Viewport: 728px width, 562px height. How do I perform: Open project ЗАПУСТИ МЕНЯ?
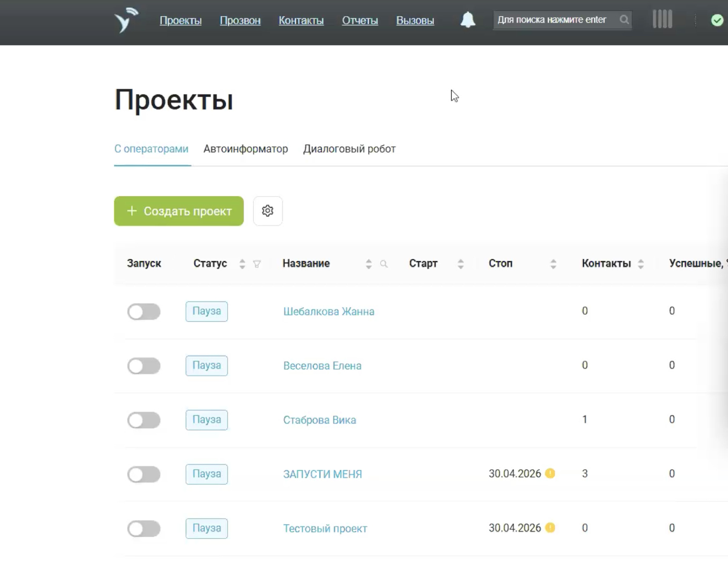tap(323, 474)
